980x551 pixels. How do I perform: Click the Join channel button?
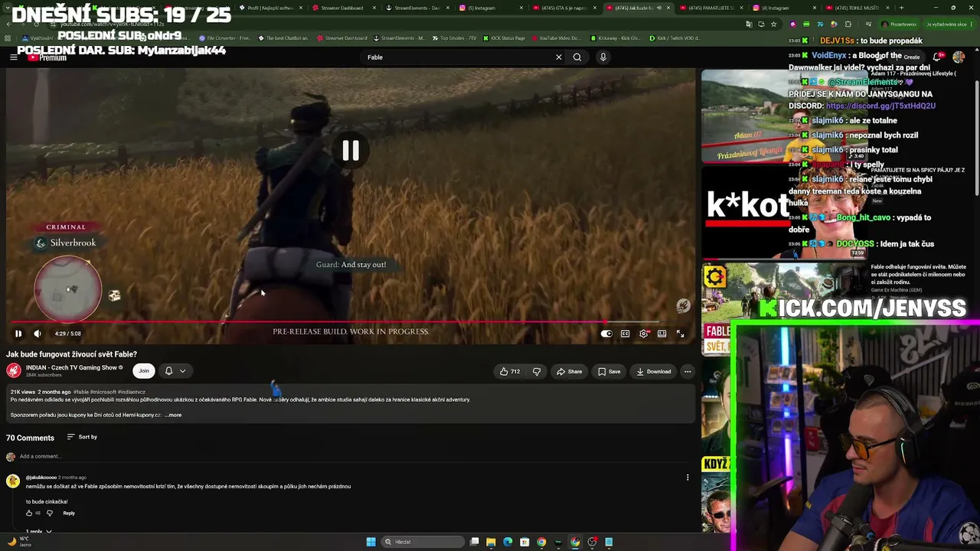click(144, 371)
